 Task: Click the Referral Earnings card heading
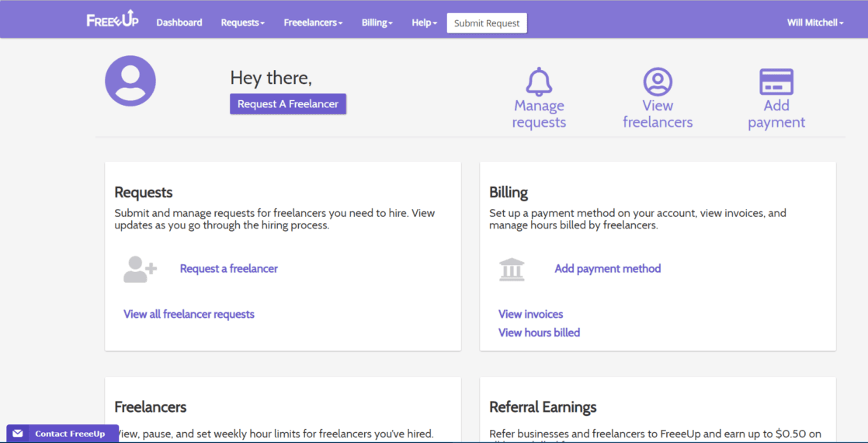[543, 407]
